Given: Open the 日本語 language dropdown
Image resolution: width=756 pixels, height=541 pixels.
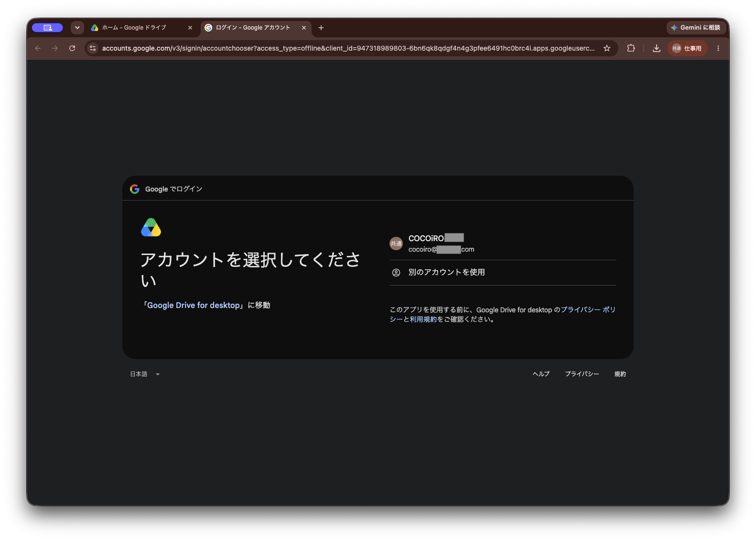Looking at the screenshot, I should (145, 374).
